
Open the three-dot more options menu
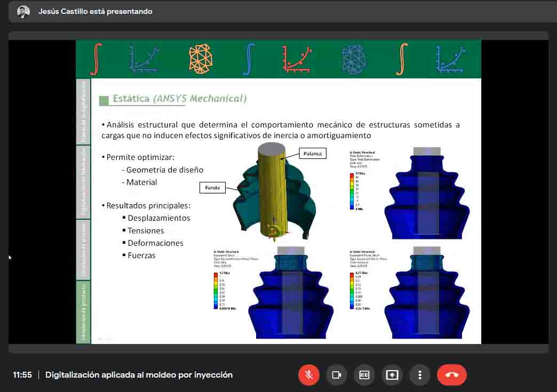(419, 374)
